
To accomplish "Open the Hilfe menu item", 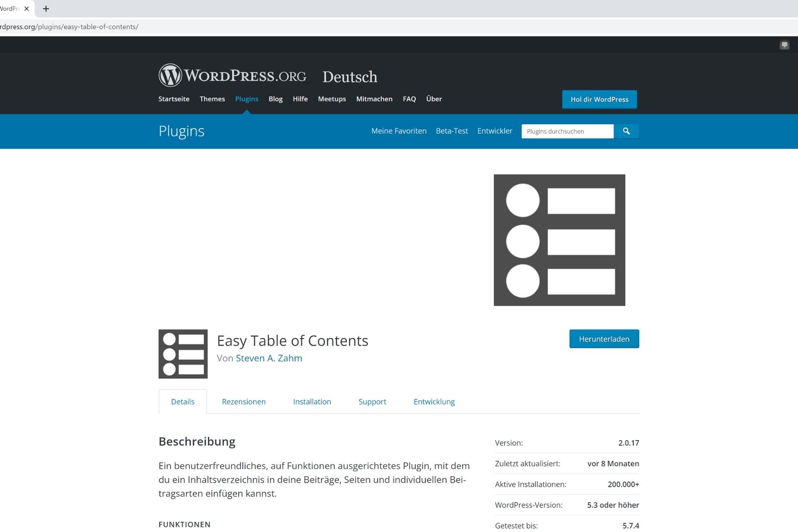I will (x=300, y=99).
